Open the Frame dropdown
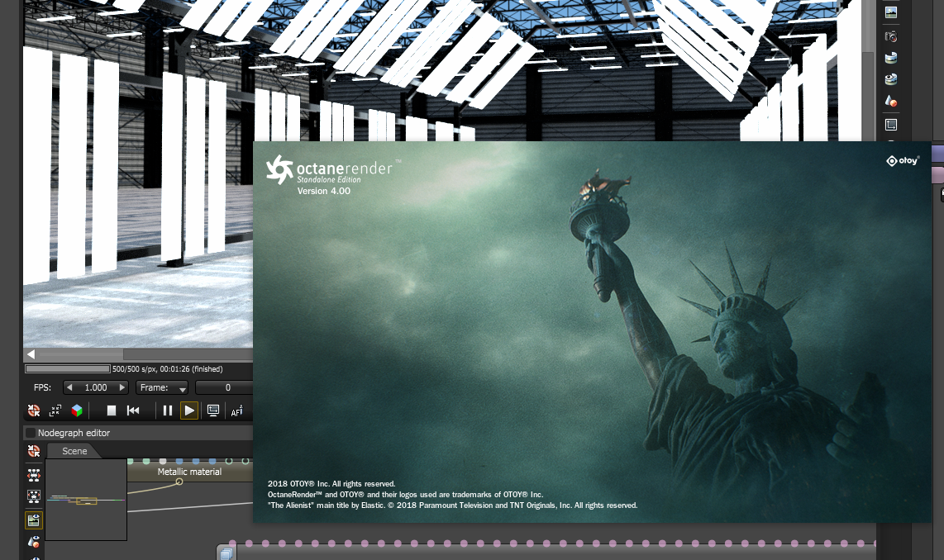This screenshot has width=944, height=560. coord(162,388)
